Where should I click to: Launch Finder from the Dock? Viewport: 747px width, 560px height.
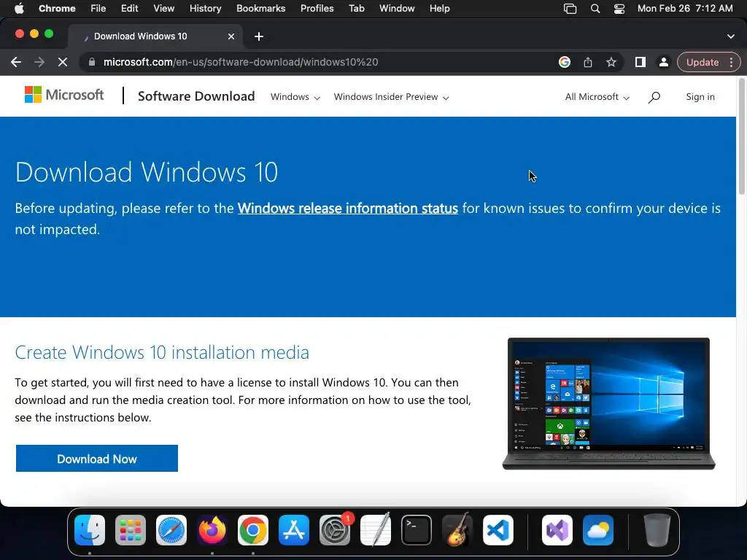click(90, 530)
